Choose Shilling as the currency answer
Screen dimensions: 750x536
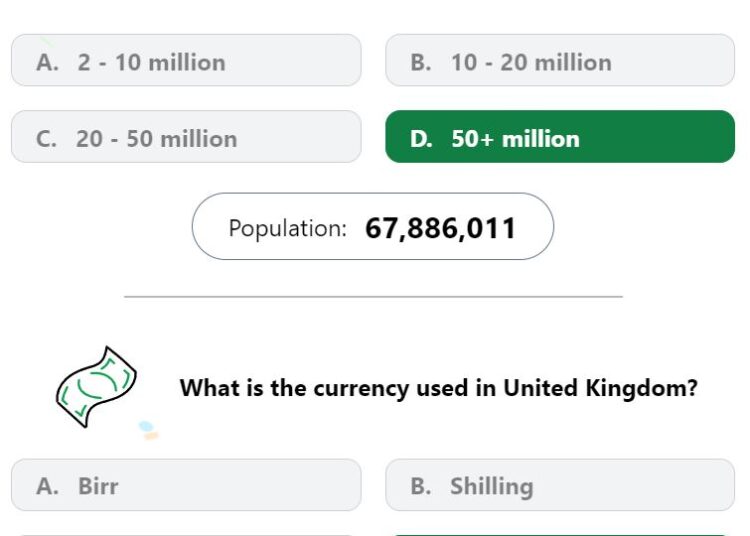[560, 485]
